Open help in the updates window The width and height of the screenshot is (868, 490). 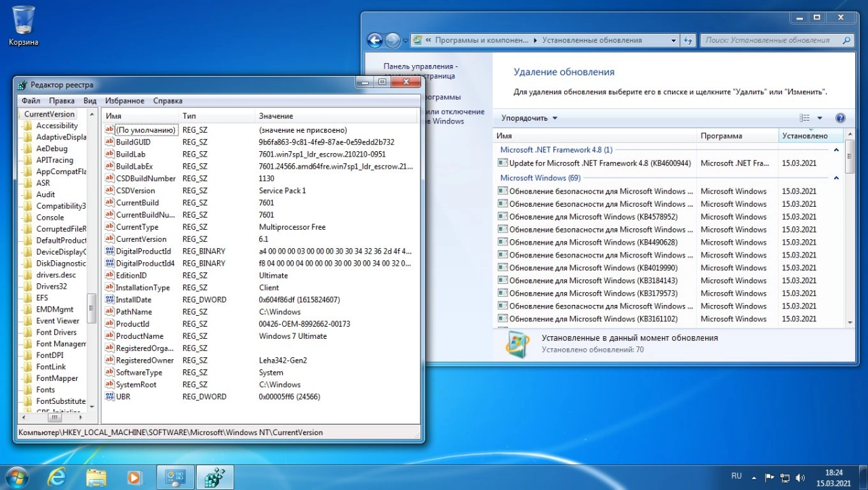pyautogui.click(x=840, y=118)
